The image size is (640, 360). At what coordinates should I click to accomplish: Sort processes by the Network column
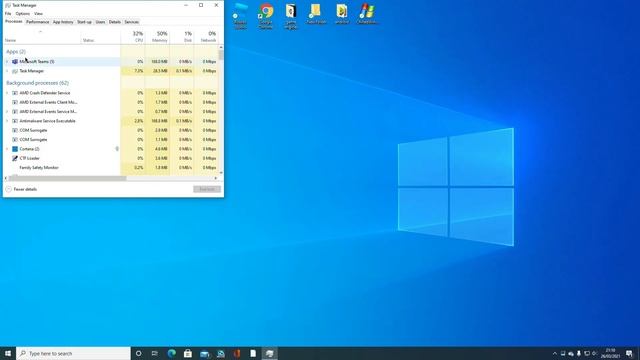coord(206,36)
